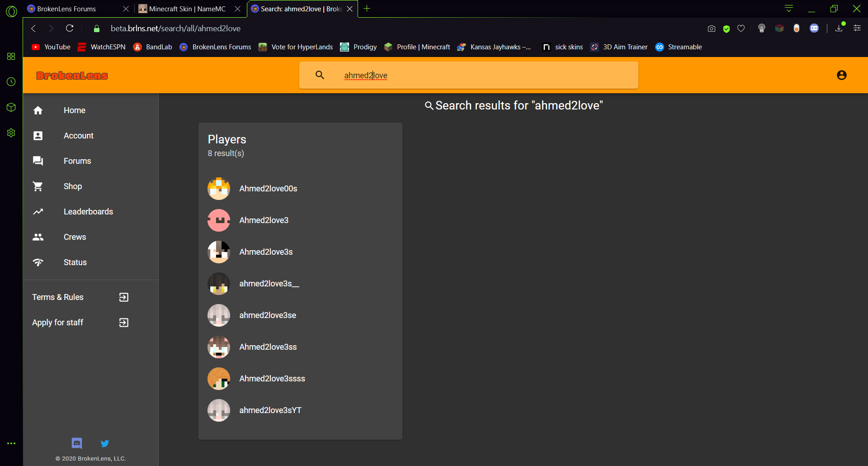Click the search magnifier icon in the search bar
The image size is (868, 466).
click(x=320, y=75)
